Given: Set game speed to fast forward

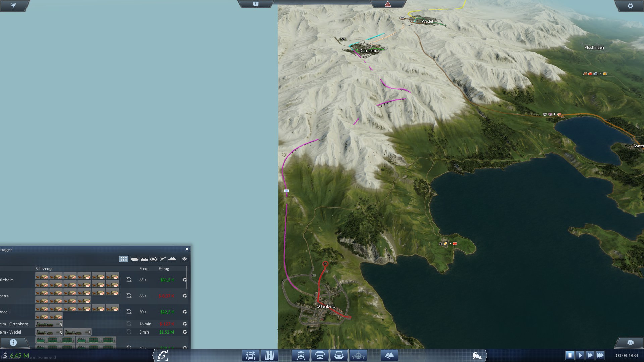Looking at the screenshot, I should point(590,355).
